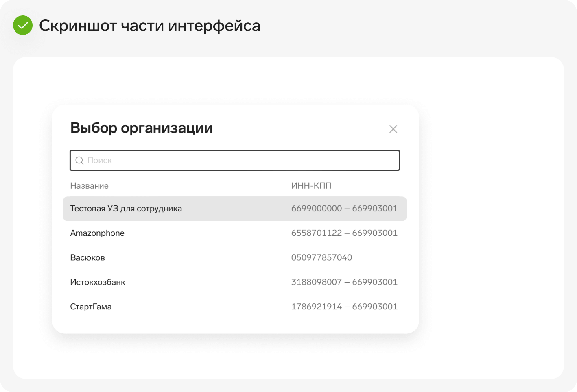This screenshot has width=577, height=392.
Task: Click the 050977857040 INN value
Action: [321, 257]
